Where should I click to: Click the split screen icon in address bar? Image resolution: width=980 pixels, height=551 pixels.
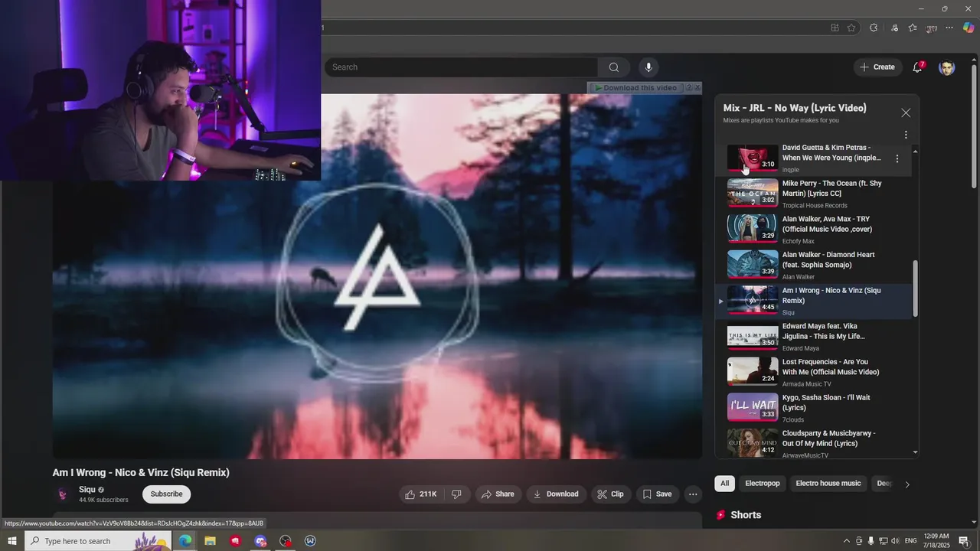tap(835, 28)
